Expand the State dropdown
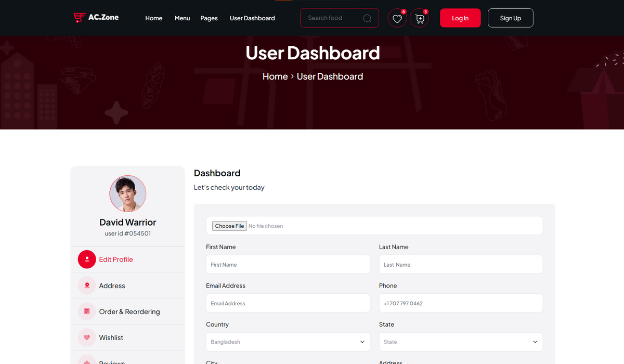This screenshot has width=624, height=364. coord(460,342)
